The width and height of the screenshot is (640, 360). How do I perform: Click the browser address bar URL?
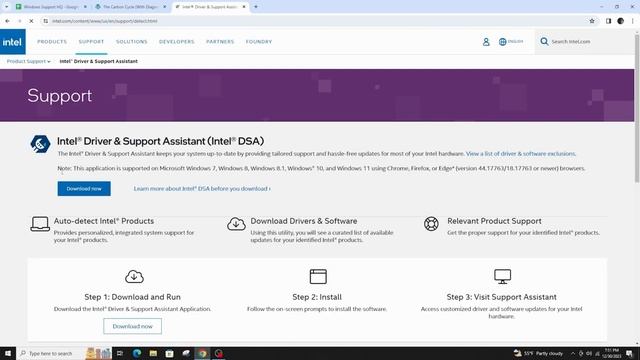coord(105,21)
